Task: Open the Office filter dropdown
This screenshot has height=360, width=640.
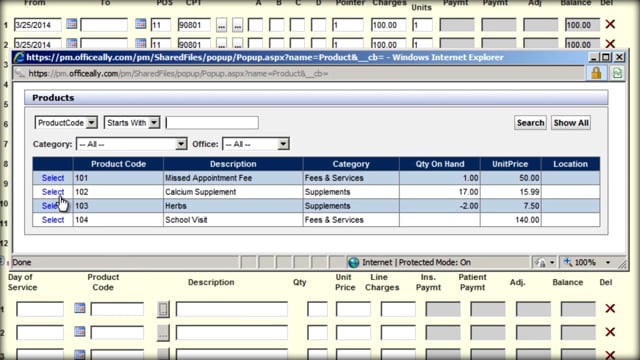Action: pos(283,144)
